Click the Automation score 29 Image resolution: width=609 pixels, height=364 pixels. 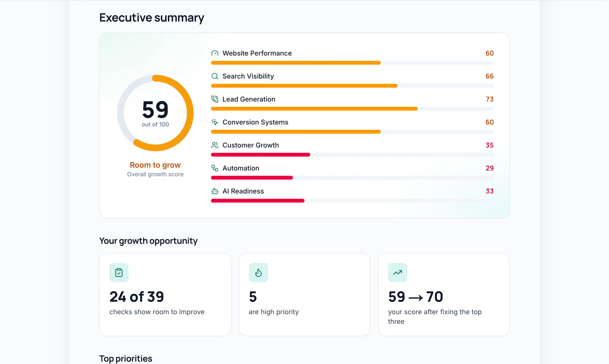pyautogui.click(x=490, y=168)
